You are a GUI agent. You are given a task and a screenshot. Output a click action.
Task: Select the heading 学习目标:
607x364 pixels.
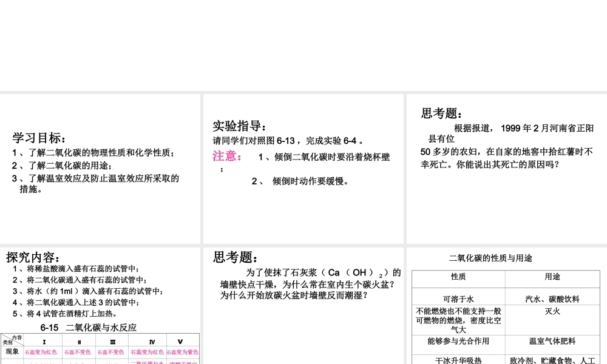(x=39, y=138)
